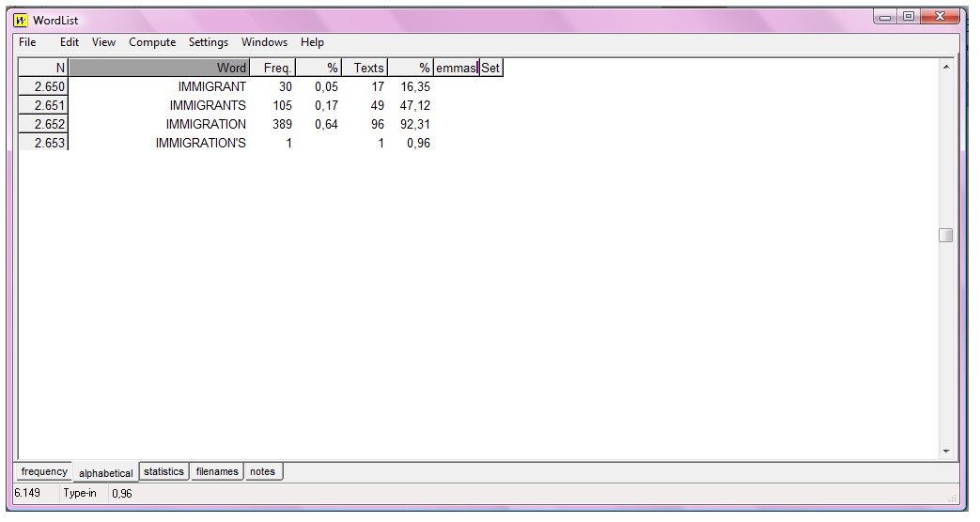Open the Windows menu

coord(264,42)
